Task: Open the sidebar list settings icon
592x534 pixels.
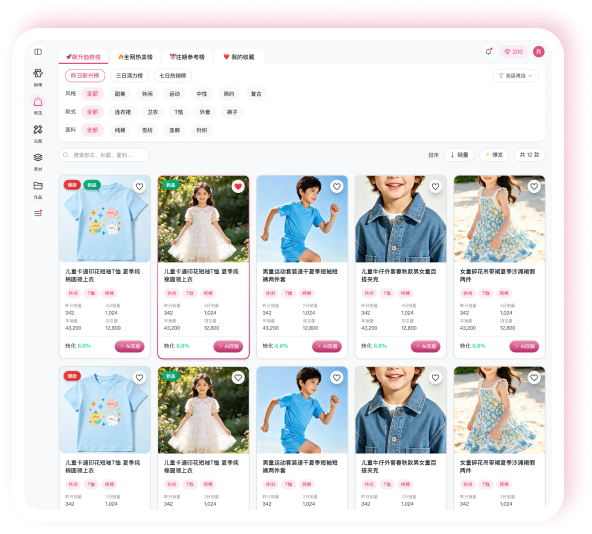Action: pyautogui.click(x=38, y=213)
